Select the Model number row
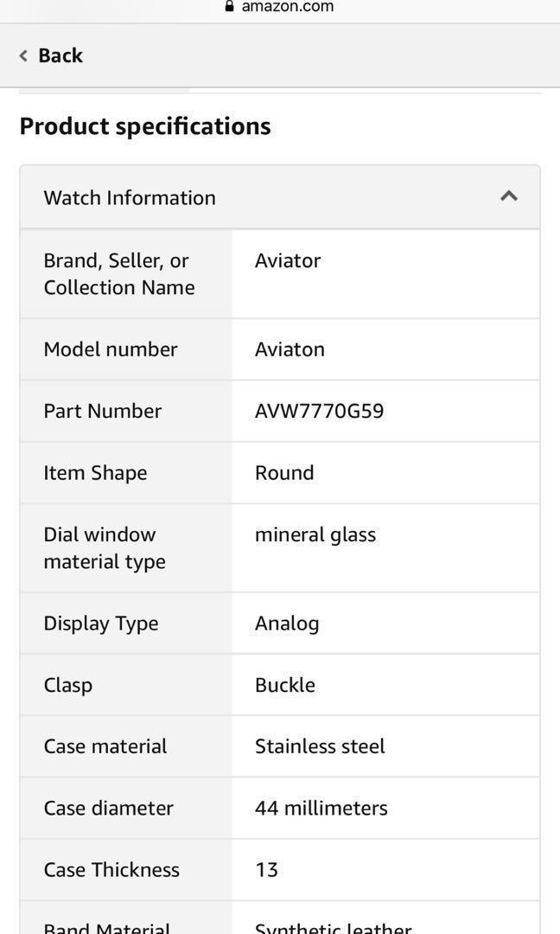The image size is (560, 934). [x=111, y=349]
